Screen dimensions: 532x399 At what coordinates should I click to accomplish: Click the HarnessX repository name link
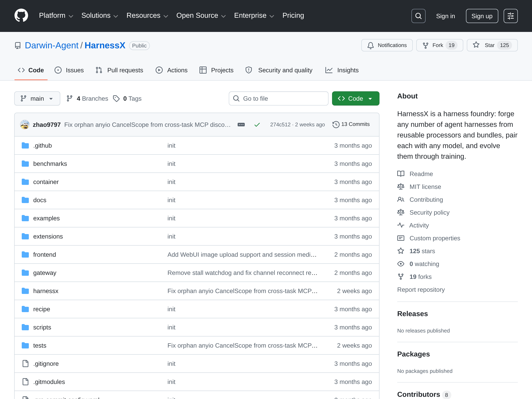(105, 45)
